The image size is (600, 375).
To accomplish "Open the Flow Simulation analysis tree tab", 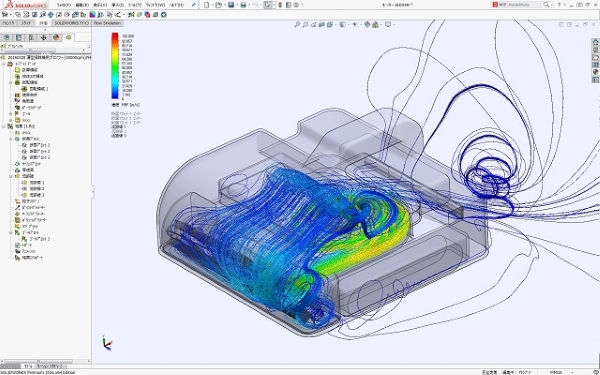I will pos(68,38).
